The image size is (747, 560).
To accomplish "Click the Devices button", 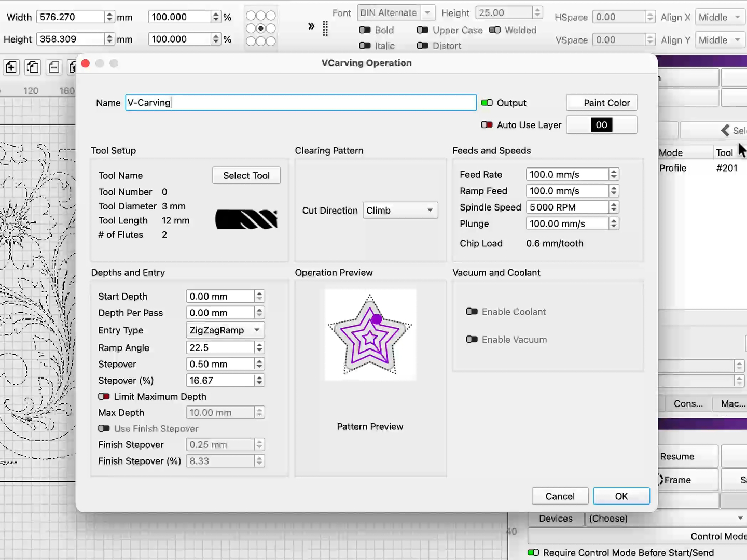I will pos(556,519).
